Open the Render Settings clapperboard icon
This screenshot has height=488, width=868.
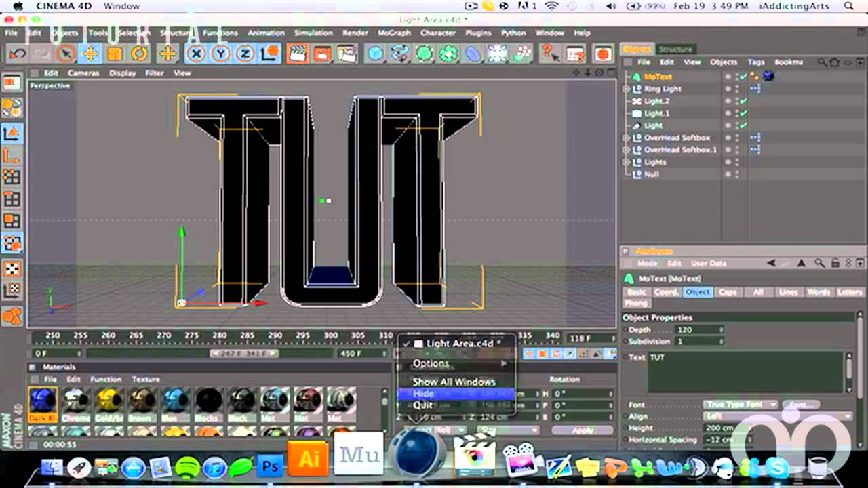(347, 54)
